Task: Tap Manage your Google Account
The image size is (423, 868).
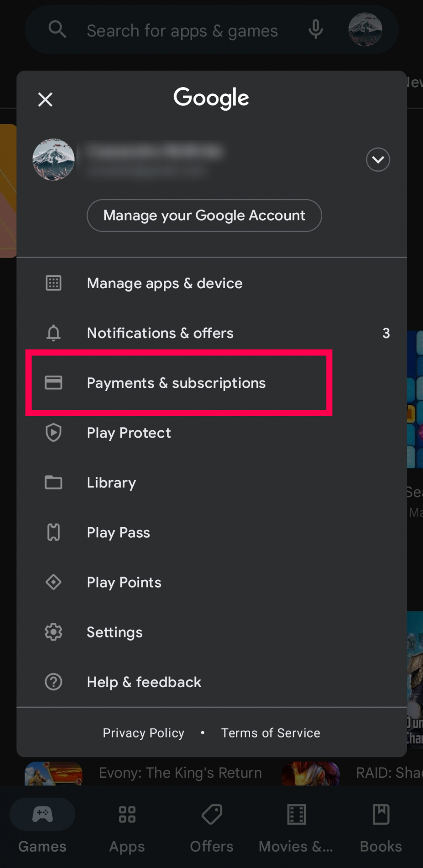Action: tap(205, 215)
